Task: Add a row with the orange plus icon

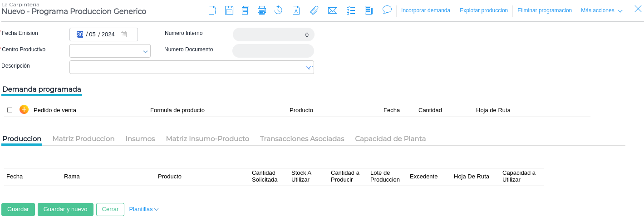Action: tap(24, 109)
